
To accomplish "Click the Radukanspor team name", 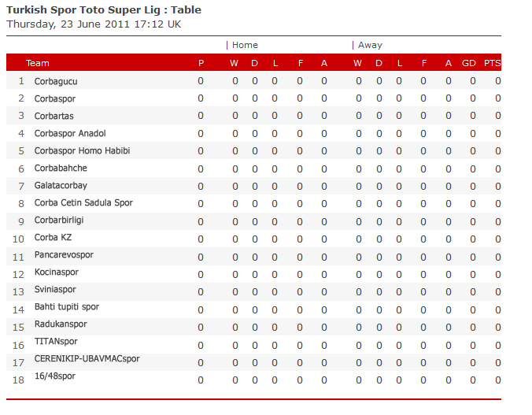I will (x=61, y=324).
